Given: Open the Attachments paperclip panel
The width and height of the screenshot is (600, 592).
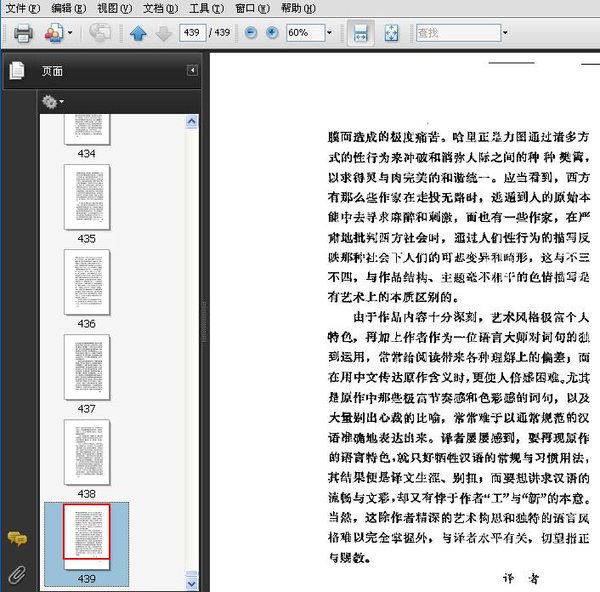Looking at the screenshot, I should point(17,573).
